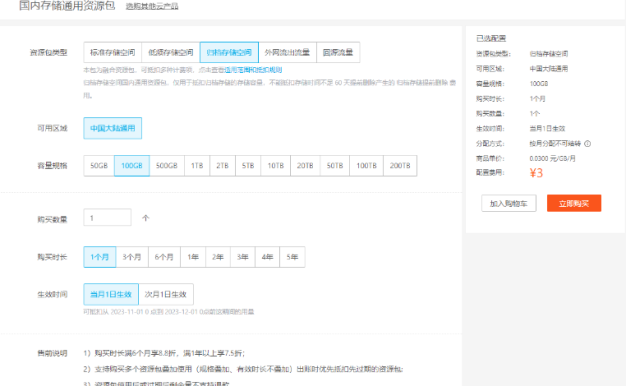
Task: Open the allocation method info icon
Action: pos(587,144)
